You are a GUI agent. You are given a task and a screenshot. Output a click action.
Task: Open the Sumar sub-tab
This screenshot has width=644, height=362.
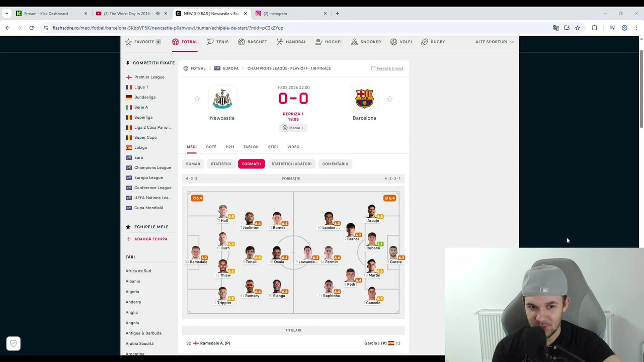(x=193, y=164)
